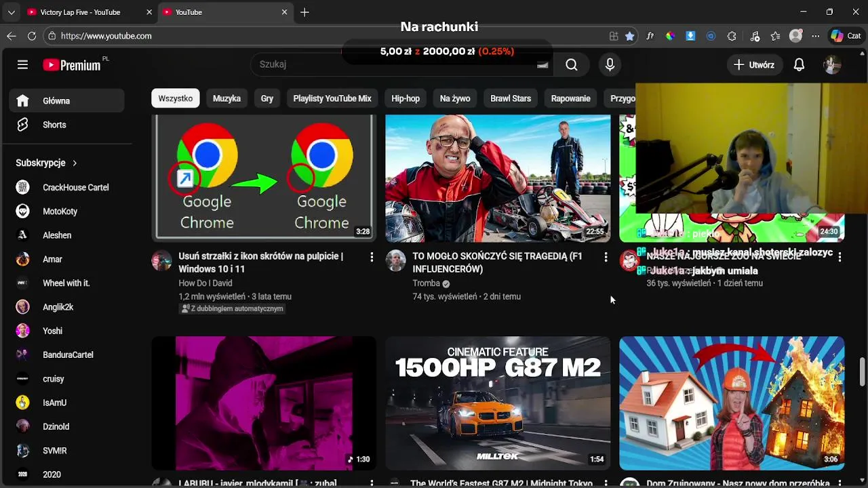Image resolution: width=868 pixels, height=488 pixels.
Task: Open the How Do I David channel name
Action: pos(205,283)
